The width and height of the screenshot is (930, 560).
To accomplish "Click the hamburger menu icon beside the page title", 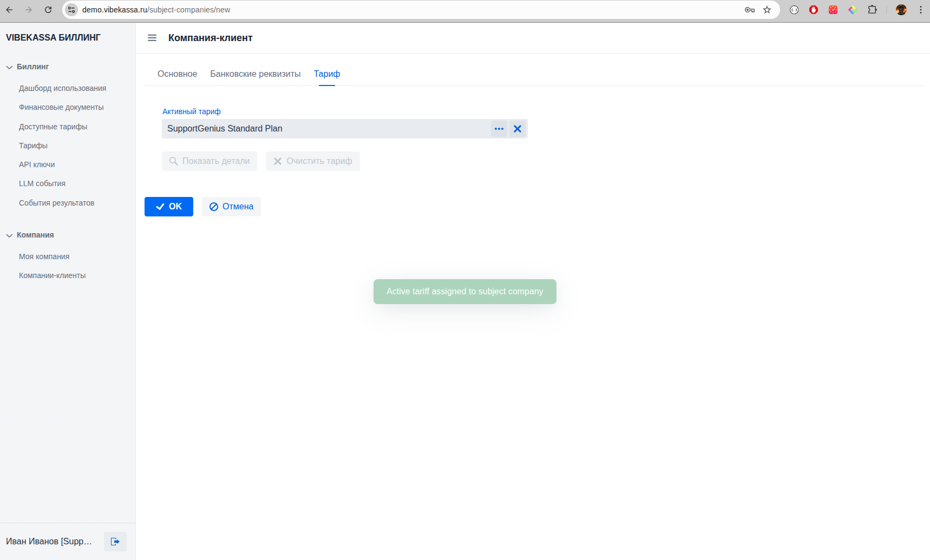I will tap(152, 38).
